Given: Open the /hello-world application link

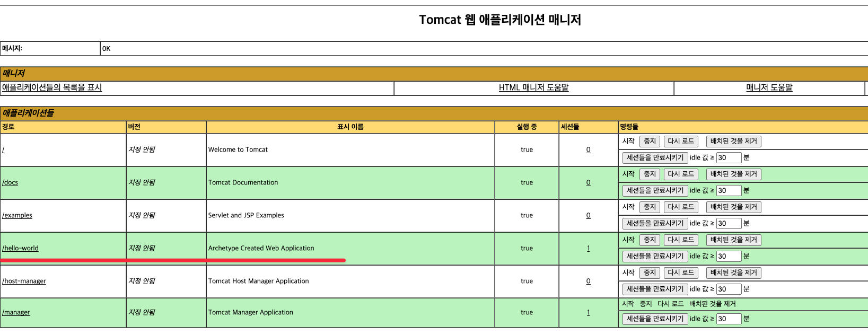Looking at the screenshot, I should pyautogui.click(x=20, y=248).
